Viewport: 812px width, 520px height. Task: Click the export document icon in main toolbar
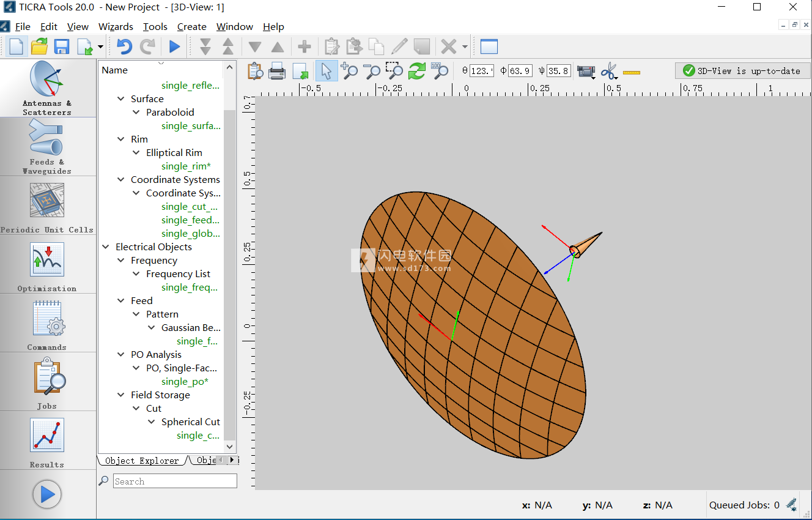tap(85, 46)
